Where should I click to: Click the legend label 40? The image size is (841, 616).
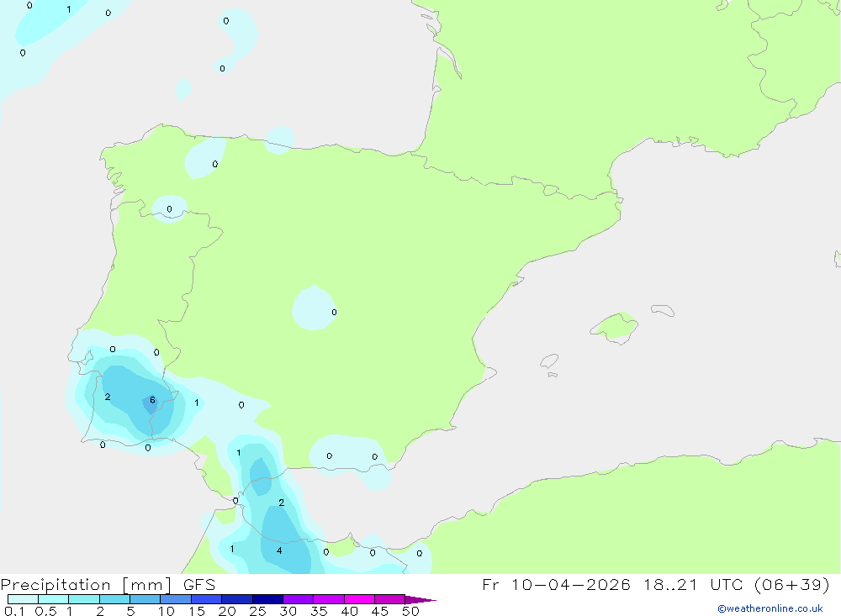350,611
